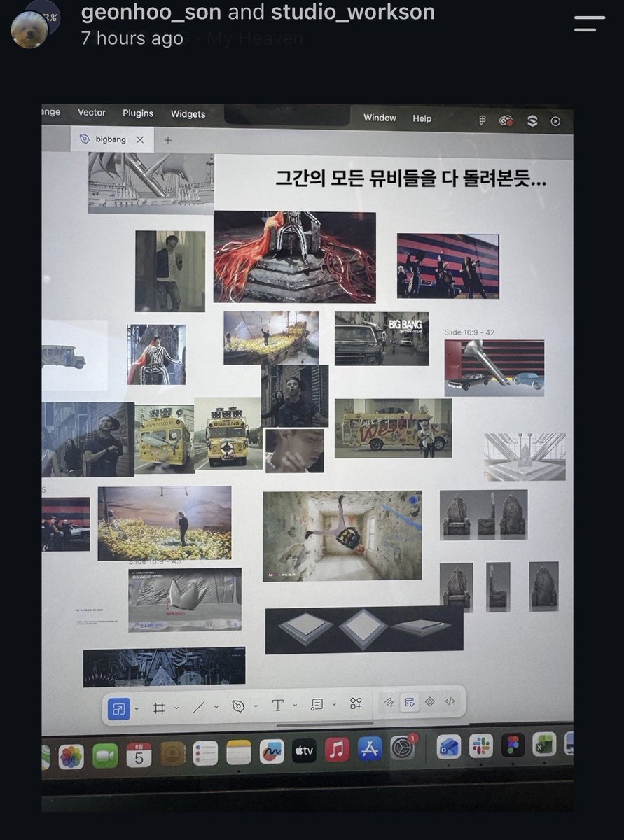The width and height of the screenshot is (624, 840).
Task: Open Reminders from the Dock
Action: [205, 753]
